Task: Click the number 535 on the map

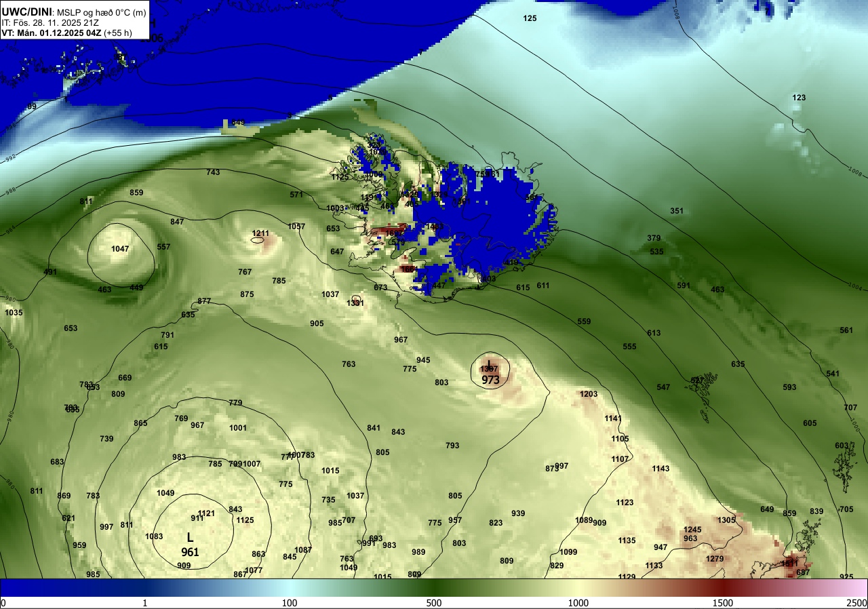Action: click(656, 252)
